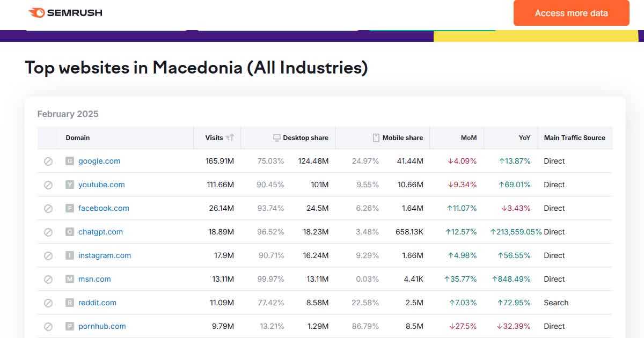Screen dimensions: 644x338
Task: Open the youtube.com domain link
Action: [x=101, y=185]
